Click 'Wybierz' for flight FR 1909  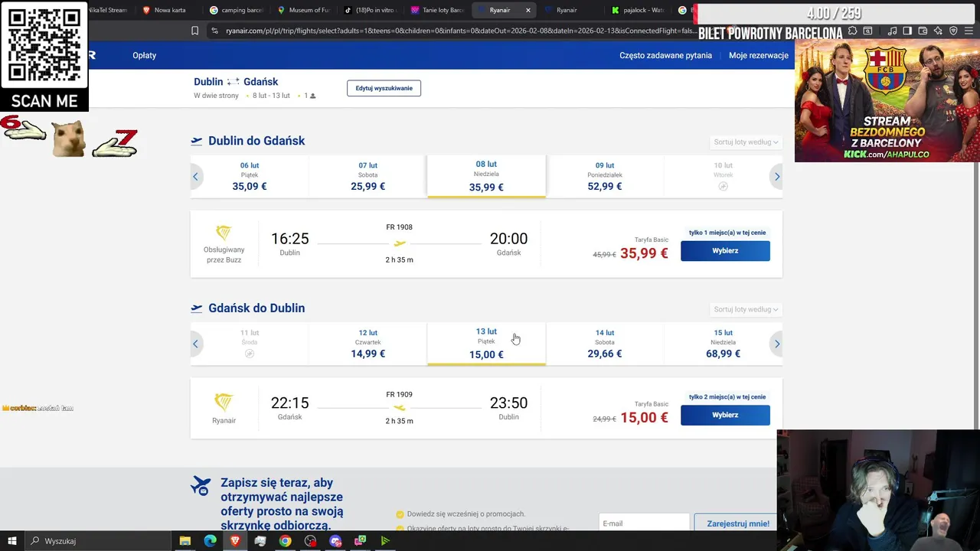click(x=725, y=415)
